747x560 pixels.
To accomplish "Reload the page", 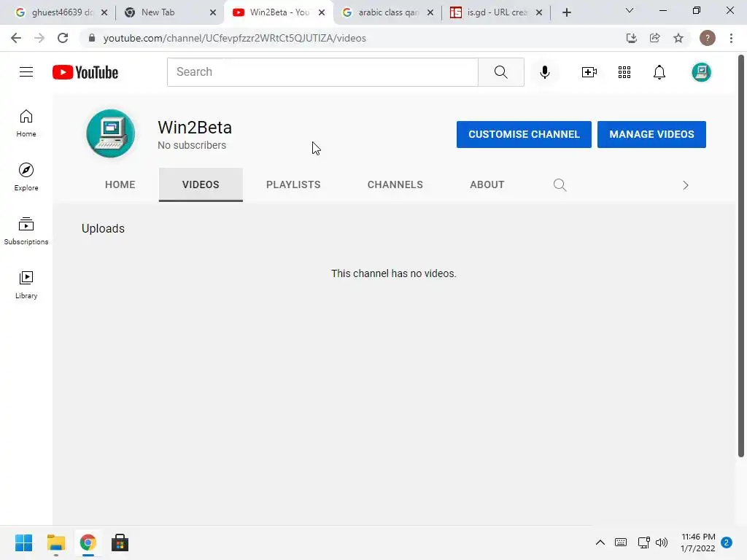I will pyautogui.click(x=63, y=38).
